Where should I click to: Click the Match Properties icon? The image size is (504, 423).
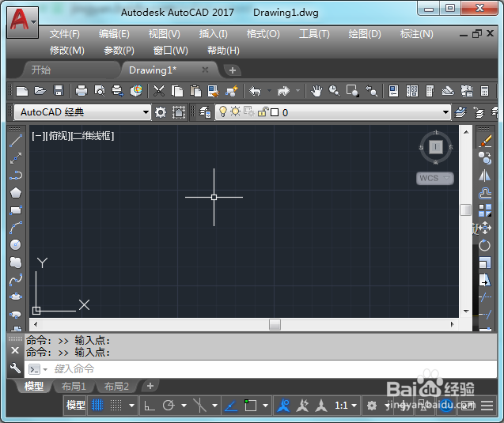pyautogui.click(x=214, y=91)
